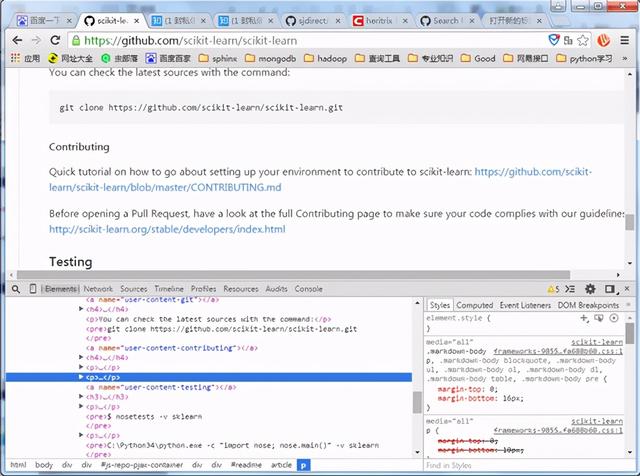Open the Chrome hamburger menu
Image resolution: width=640 pixels, height=476 pixels.
point(624,40)
